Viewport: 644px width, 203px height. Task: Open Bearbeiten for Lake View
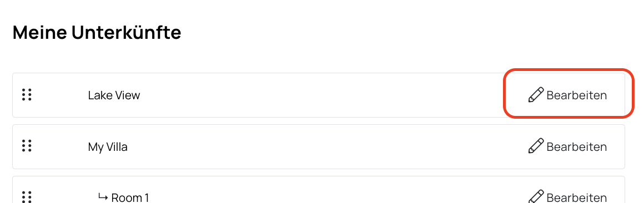point(567,95)
